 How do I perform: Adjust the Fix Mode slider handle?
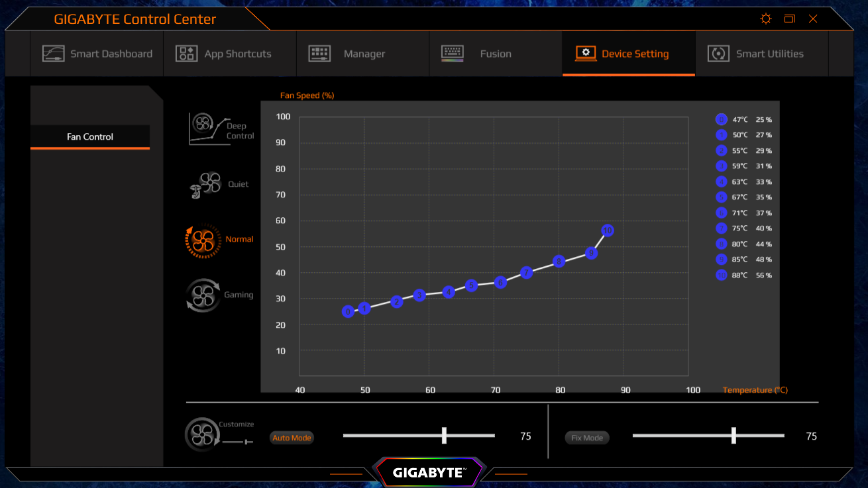733,436
